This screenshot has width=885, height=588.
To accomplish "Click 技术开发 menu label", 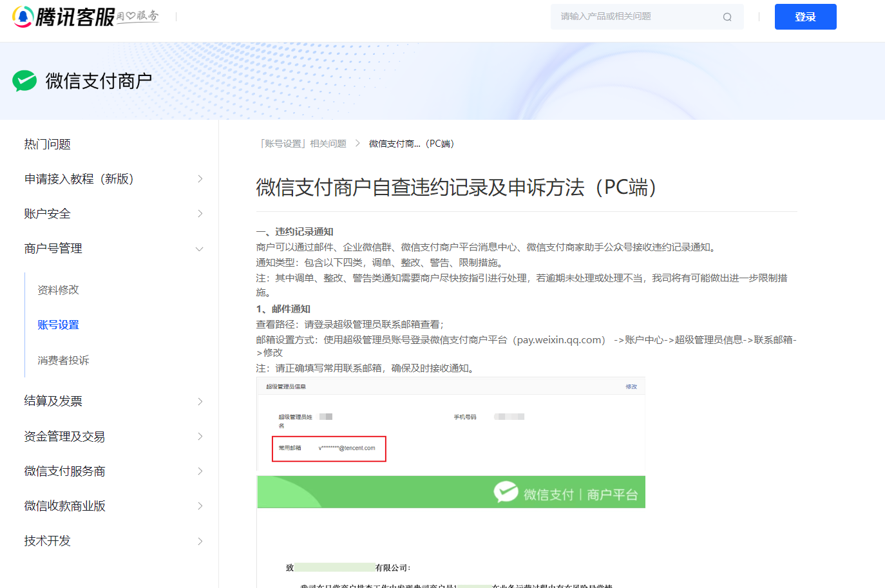I will pos(48,541).
